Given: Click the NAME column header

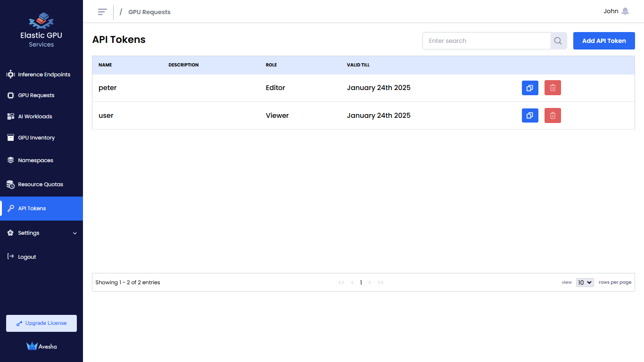Looking at the screenshot, I should pos(105,65).
